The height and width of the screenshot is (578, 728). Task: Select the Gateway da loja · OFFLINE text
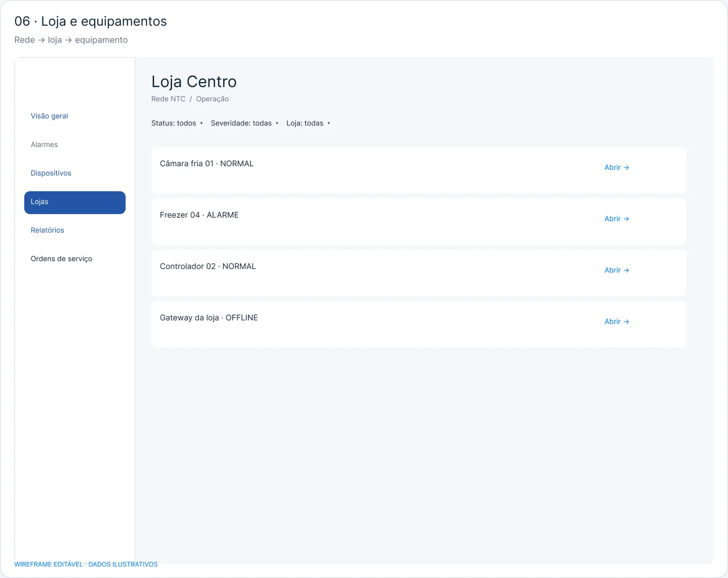point(209,318)
